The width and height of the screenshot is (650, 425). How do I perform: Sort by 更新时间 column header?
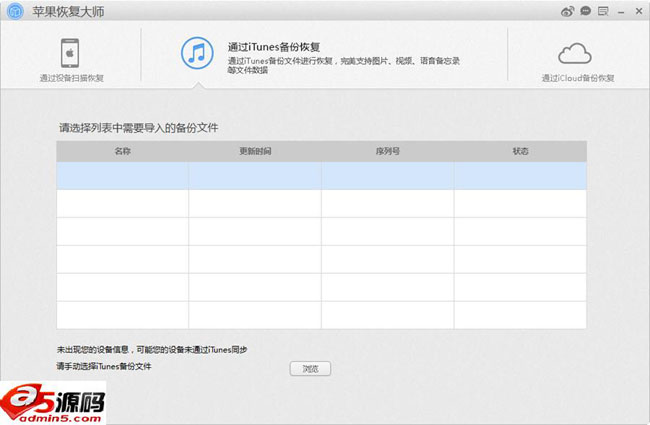(255, 151)
